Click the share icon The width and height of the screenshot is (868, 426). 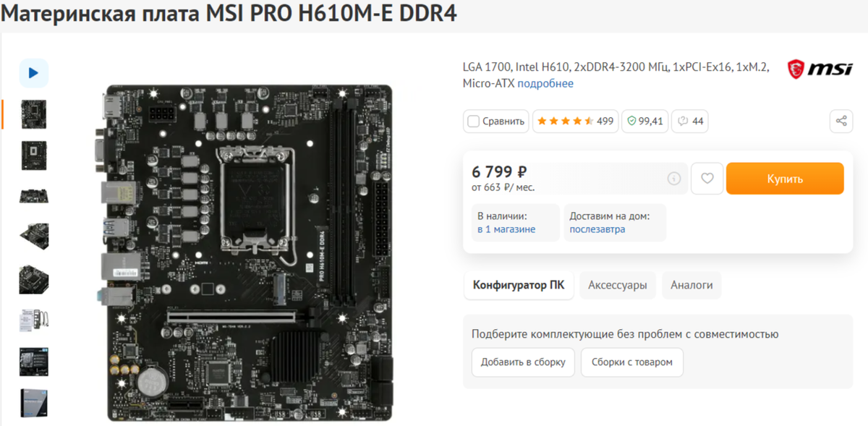tap(841, 121)
